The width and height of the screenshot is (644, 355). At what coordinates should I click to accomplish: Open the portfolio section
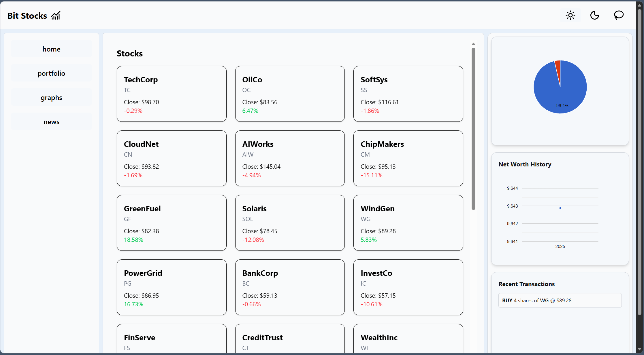[x=51, y=73]
